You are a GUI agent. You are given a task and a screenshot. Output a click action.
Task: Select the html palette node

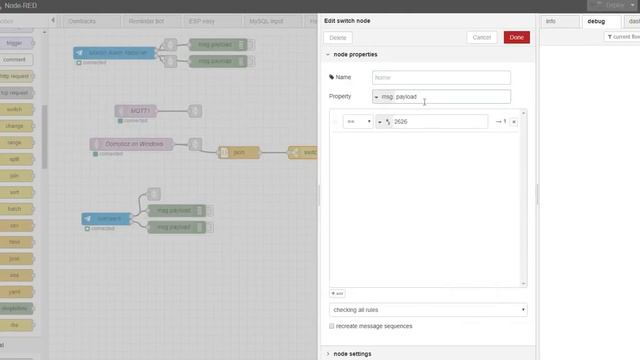16,242
